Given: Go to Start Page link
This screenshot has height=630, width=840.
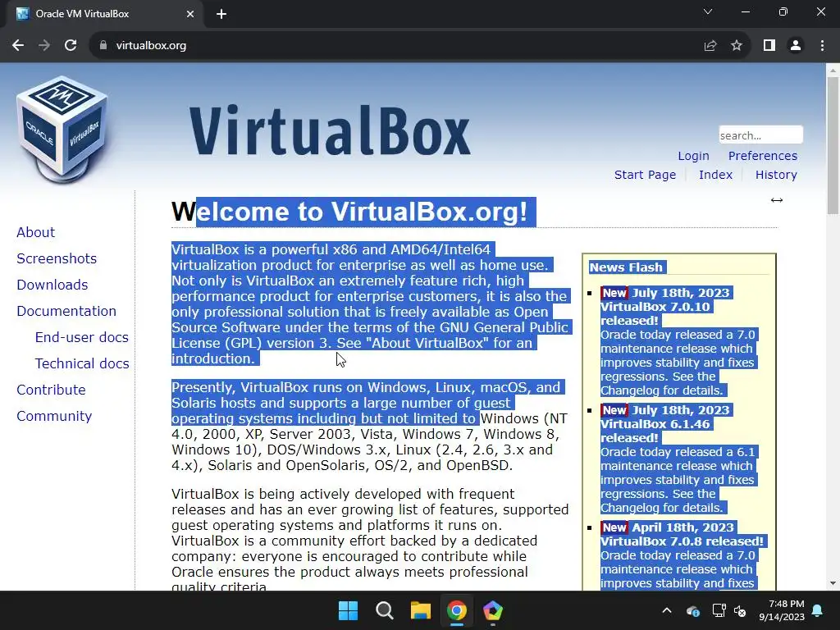Looking at the screenshot, I should (x=645, y=175).
